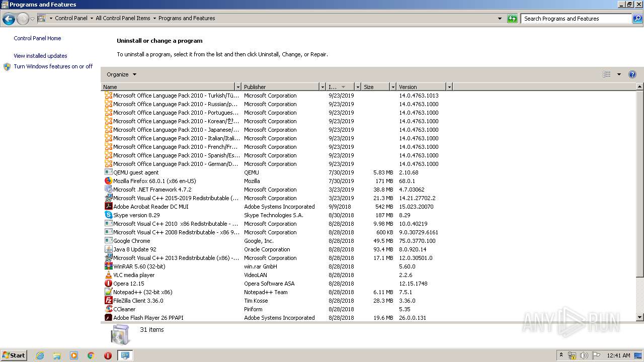The height and width of the screenshot is (362, 644).
Task: Click the list scrollbar up arrow
Action: tap(640, 87)
